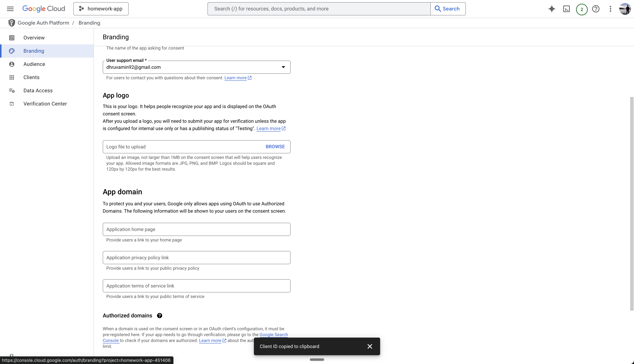
Task: Click the Google Cloud logo
Action: [x=43, y=9]
